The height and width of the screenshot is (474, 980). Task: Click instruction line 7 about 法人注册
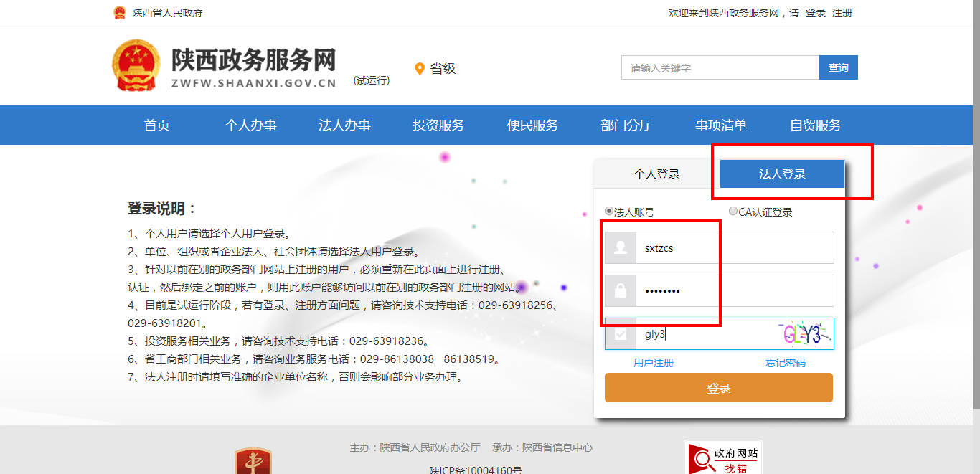pyautogui.click(x=296, y=377)
